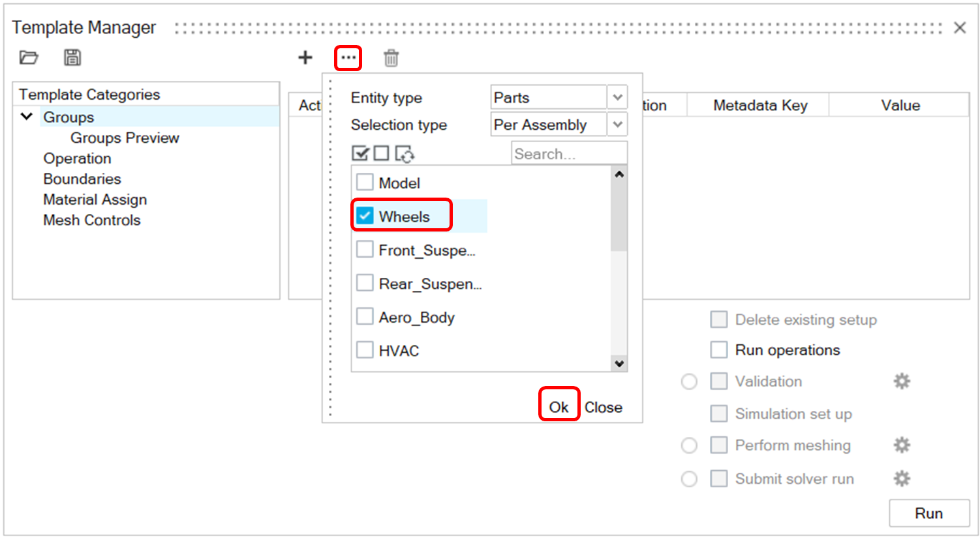The width and height of the screenshot is (980, 538).
Task: Click the select all checked-box icon
Action: [x=360, y=154]
